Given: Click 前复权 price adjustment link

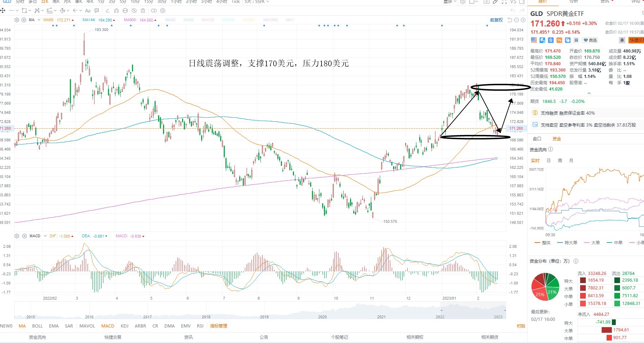Looking at the screenshot, I should 496,20.
